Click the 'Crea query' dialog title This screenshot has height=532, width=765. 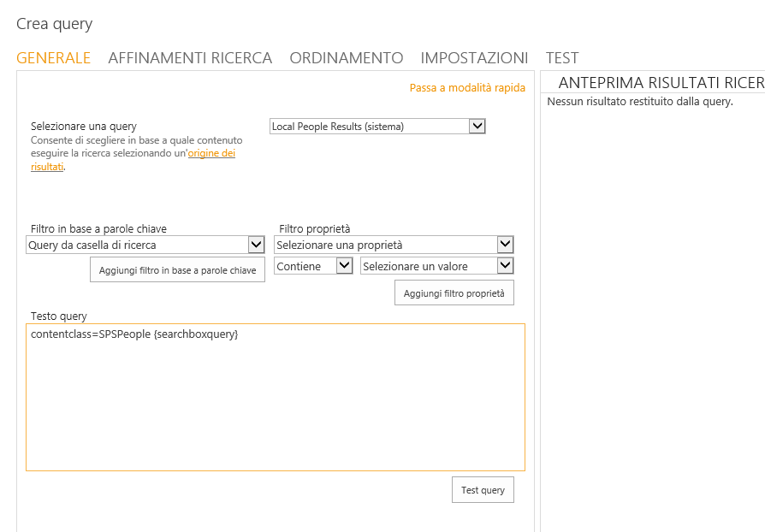[54, 24]
